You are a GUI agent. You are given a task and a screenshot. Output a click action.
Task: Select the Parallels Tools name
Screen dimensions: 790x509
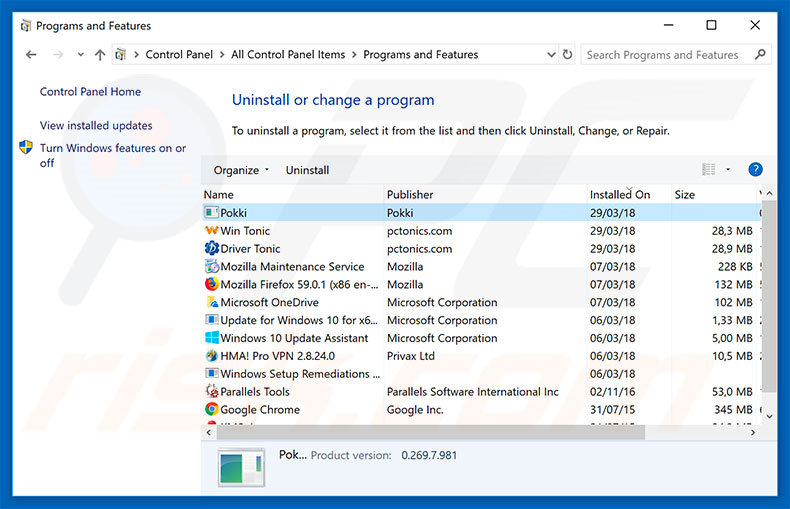point(255,392)
